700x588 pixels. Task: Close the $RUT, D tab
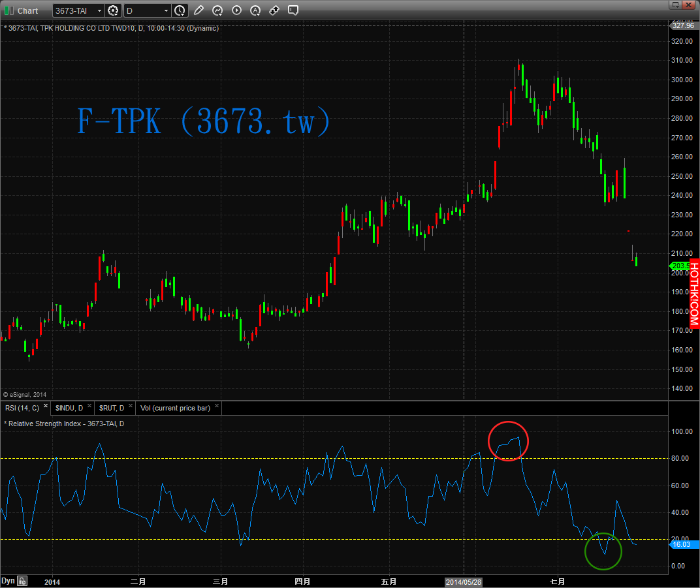pos(131,405)
